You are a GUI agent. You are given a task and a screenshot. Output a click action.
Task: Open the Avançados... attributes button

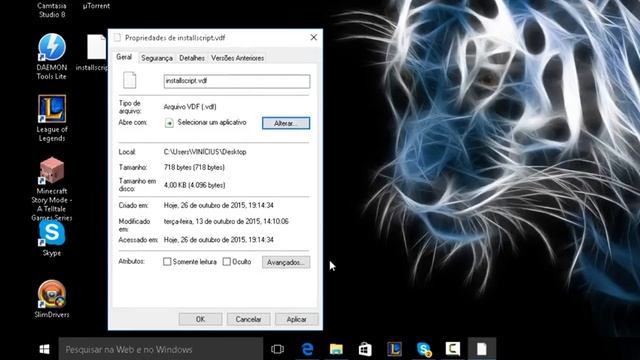pyautogui.click(x=286, y=262)
